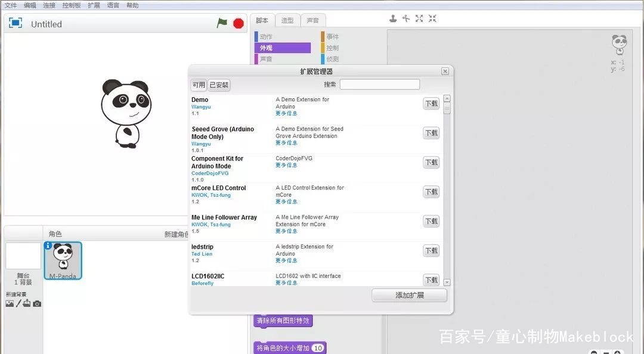Click the mCore LED Control extension name
This screenshot has width=644, height=354.
pos(218,188)
